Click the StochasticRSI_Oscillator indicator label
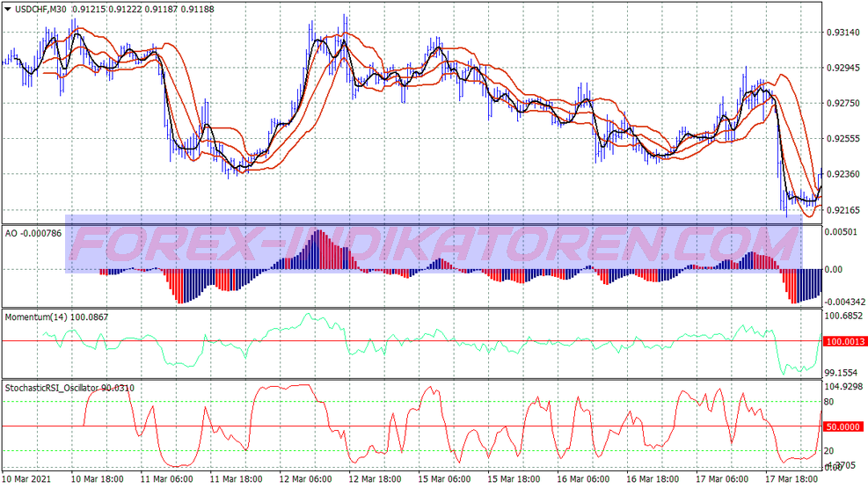 (69, 388)
